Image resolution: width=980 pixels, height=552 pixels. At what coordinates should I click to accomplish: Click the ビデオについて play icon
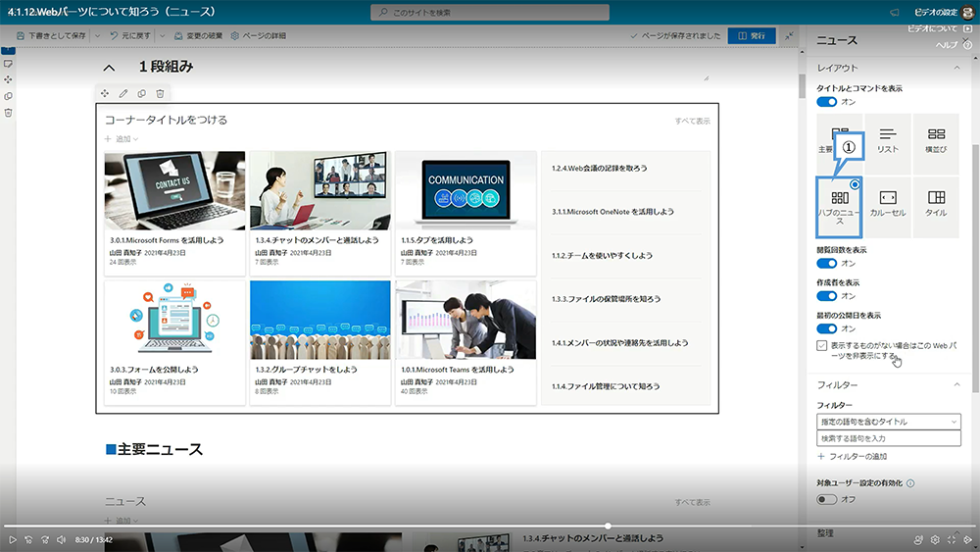tap(967, 28)
